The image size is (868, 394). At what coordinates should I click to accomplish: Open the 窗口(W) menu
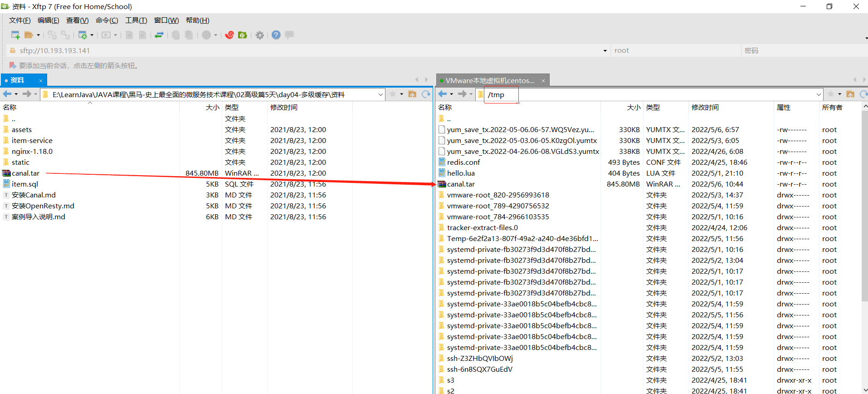pos(166,20)
